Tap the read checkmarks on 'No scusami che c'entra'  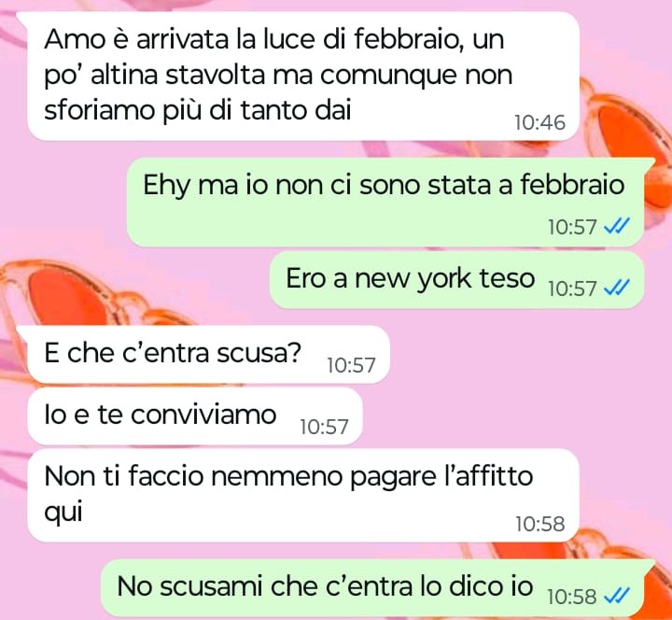tap(617, 596)
